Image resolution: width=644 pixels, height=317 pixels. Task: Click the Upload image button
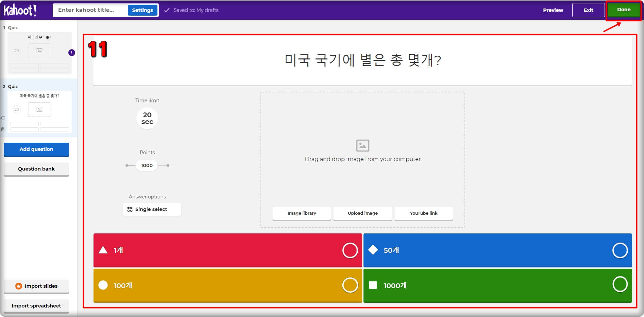click(x=362, y=213)
